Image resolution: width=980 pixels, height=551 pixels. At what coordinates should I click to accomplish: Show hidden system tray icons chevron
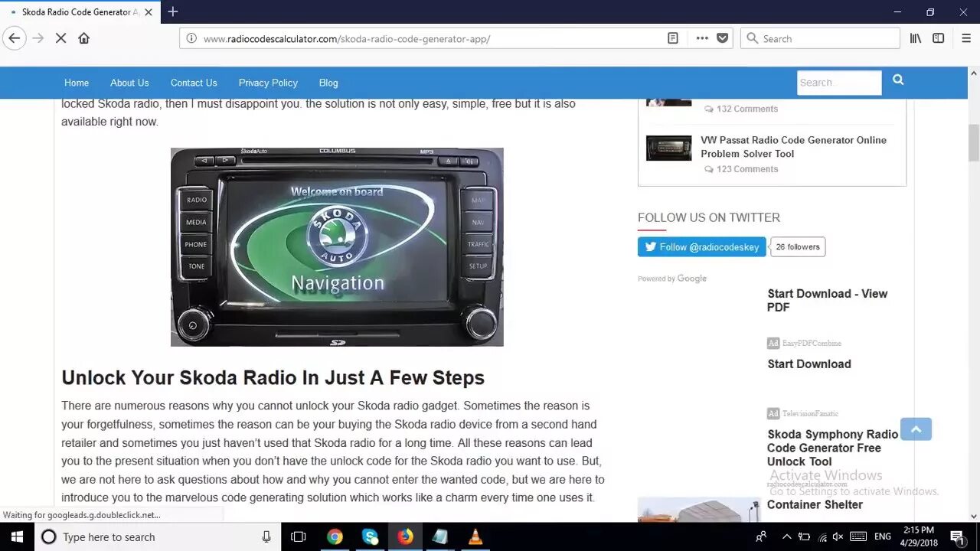click(x=786, y=536)
